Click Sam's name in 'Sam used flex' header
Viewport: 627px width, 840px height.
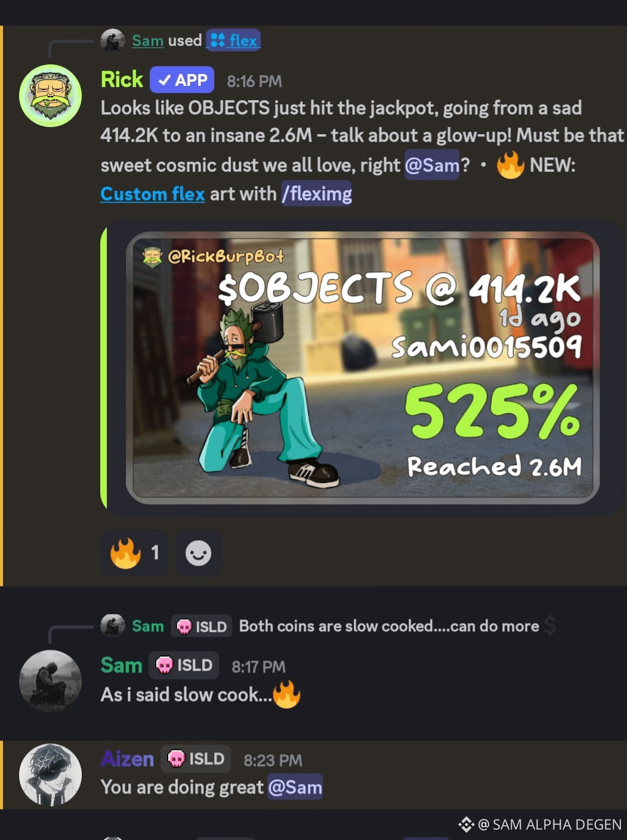pos(147,41)
